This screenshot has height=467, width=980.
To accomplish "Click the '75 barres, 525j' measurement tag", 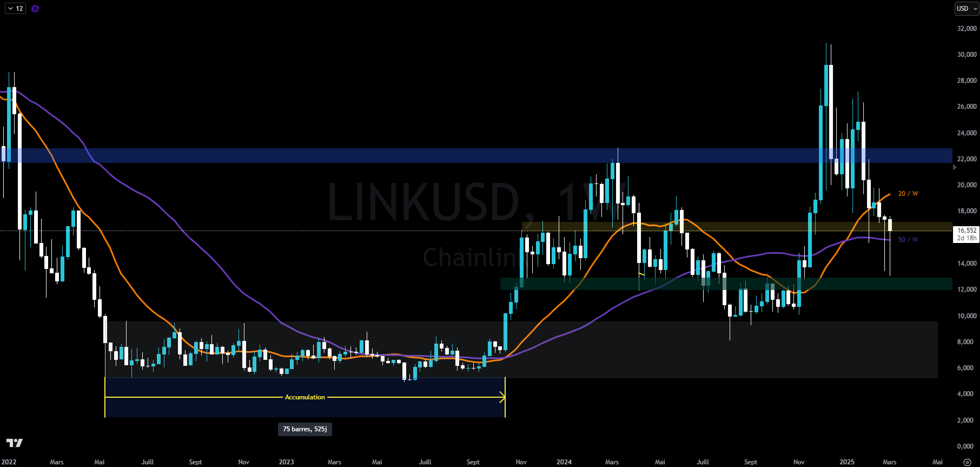I will tap(305, 429).
